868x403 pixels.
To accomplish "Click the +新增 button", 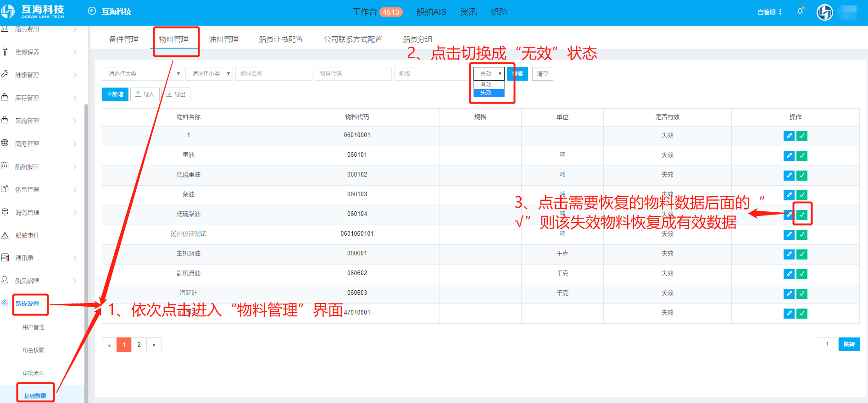I will [115, 94].
